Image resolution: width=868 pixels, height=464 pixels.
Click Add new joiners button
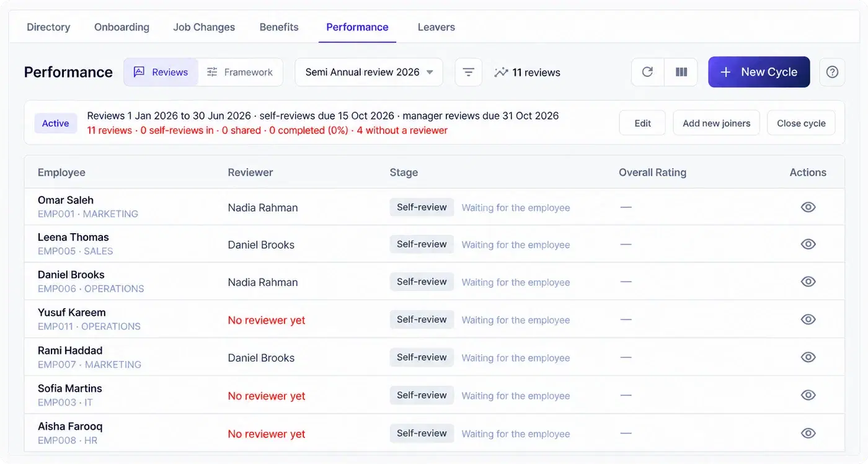(717, 123)
